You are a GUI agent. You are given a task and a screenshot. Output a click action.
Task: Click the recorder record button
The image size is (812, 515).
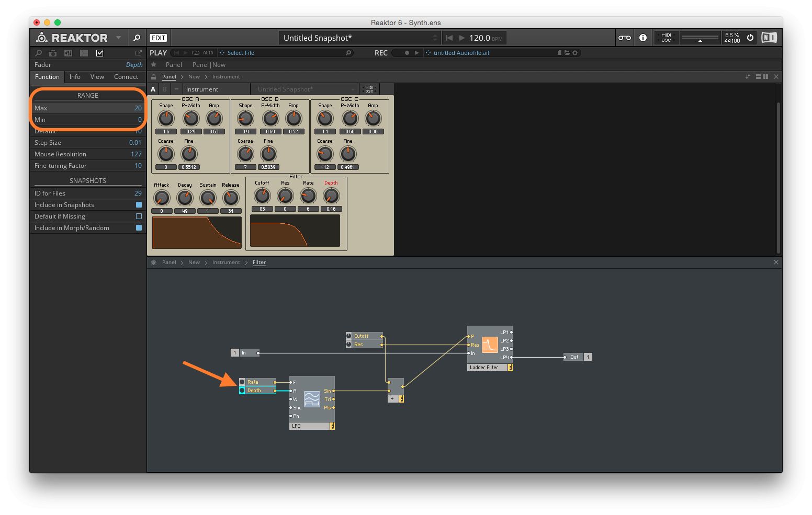click(x=407, y=53)
